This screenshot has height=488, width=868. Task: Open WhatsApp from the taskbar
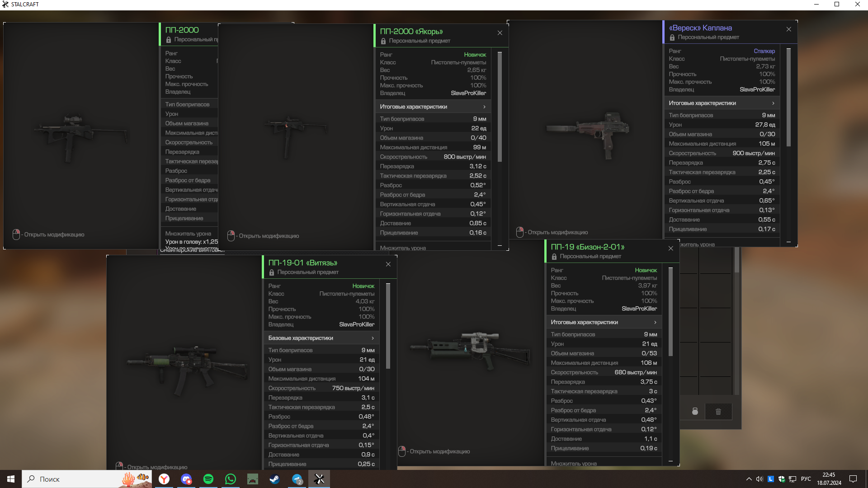pyautogui.click(x=231, y=479)
